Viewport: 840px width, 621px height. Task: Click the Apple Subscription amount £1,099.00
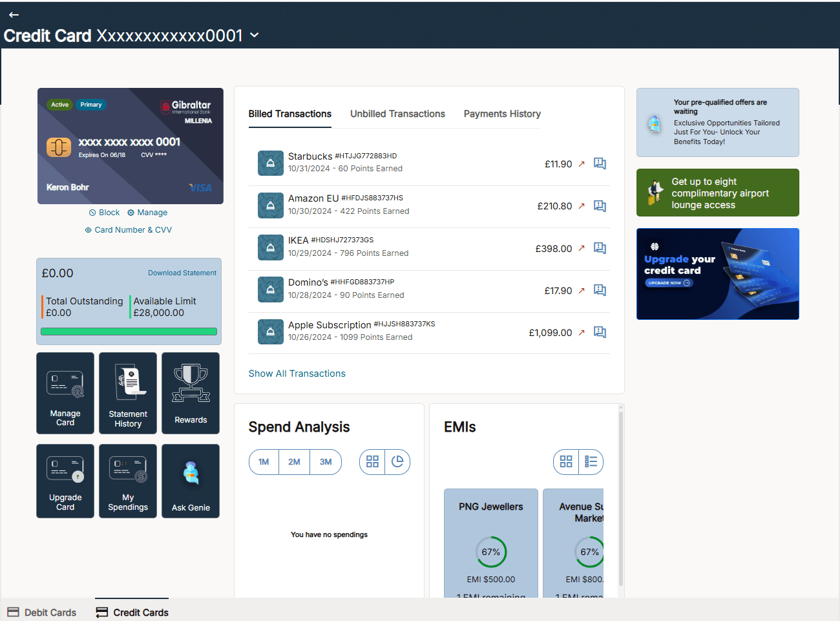(x=551, y=333)
